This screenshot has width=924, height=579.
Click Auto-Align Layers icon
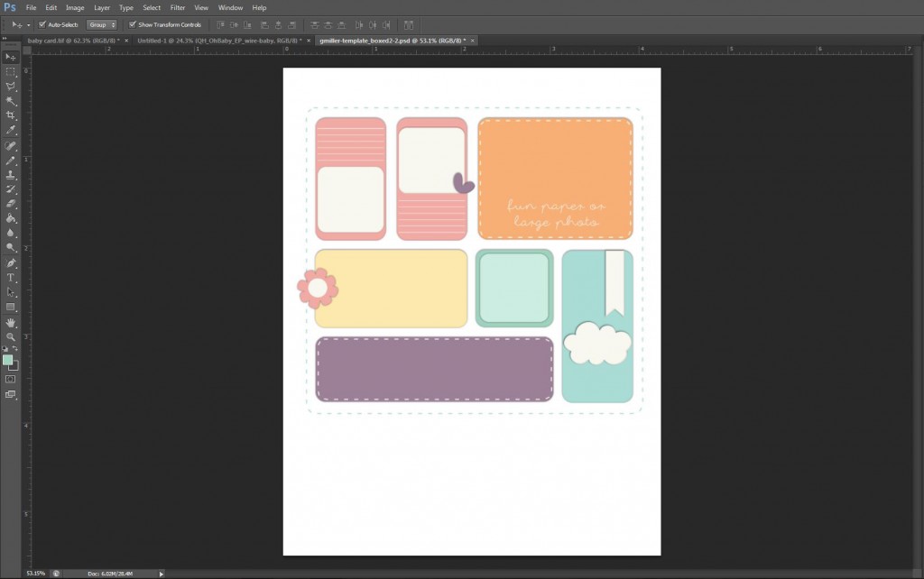tap(409, 24)
